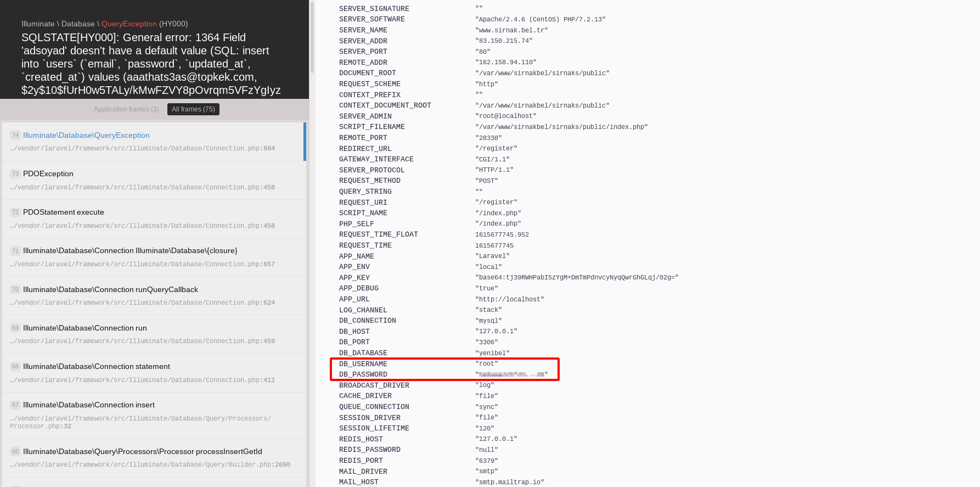This screenshot has height=487, width=980.
Task: Switch to the Application frames (3) tab
Action: pos(126,109)
